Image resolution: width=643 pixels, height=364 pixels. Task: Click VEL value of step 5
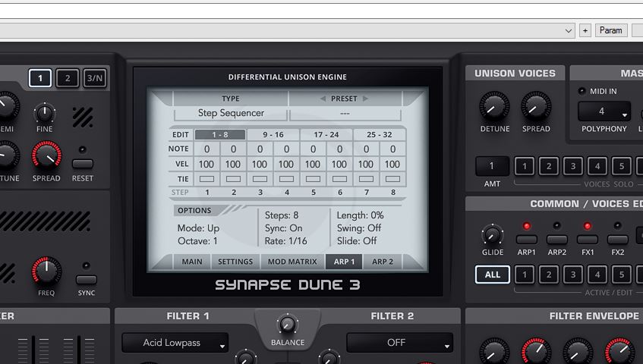[313, 165]
